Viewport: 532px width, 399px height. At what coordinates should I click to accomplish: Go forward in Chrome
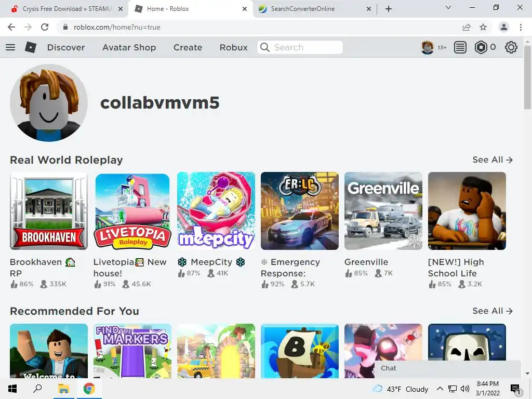tap(28, 27)
